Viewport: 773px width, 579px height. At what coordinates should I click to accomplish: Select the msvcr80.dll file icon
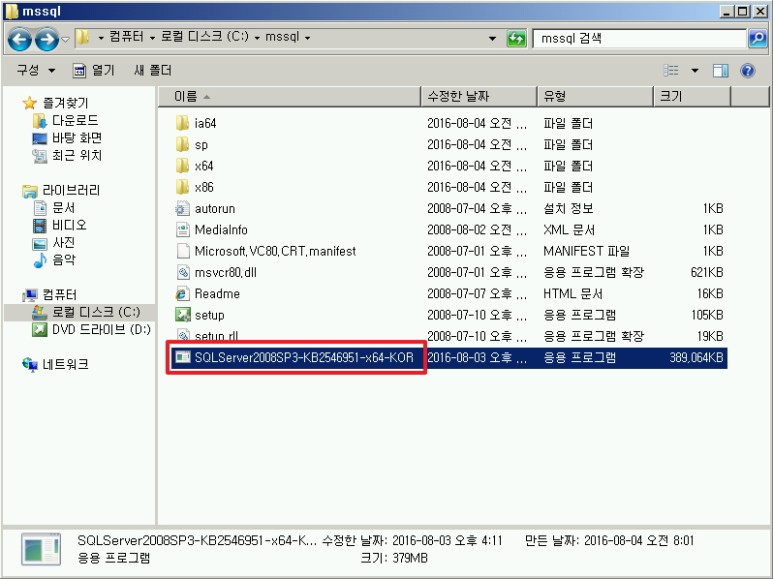(182, 272)
